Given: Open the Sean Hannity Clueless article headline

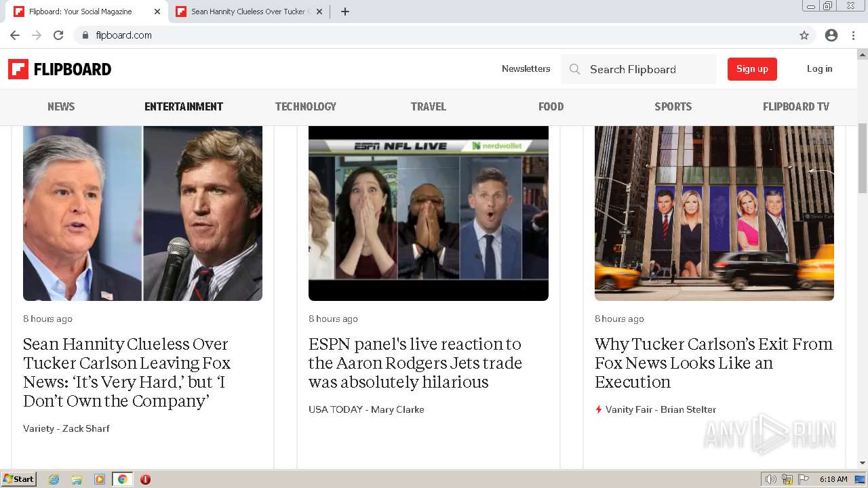Looking at the screenshot, I should click(127, 372).
